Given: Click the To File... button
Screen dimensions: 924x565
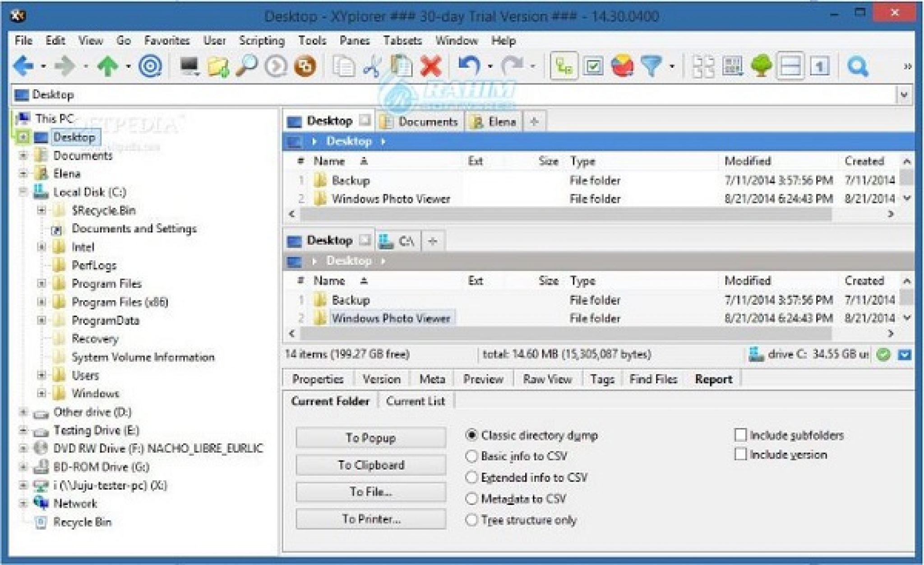Looking at the screenshot, I should (x=370, y=492).
